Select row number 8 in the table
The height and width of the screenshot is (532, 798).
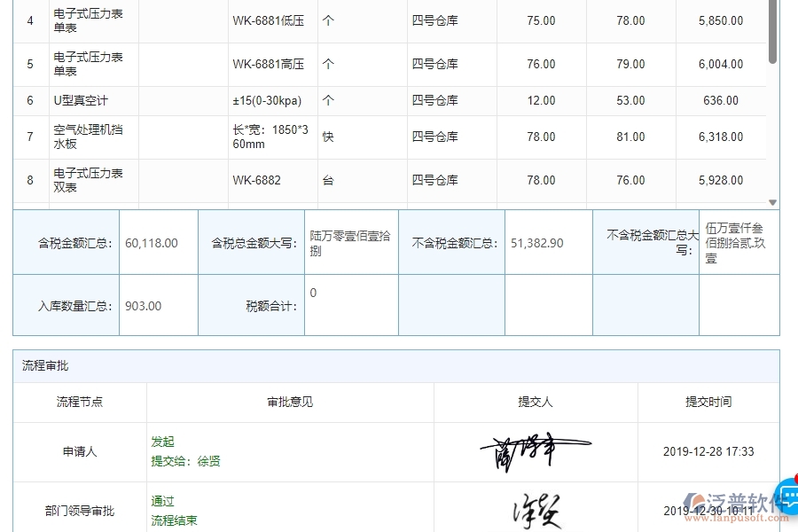click(30, 180)
